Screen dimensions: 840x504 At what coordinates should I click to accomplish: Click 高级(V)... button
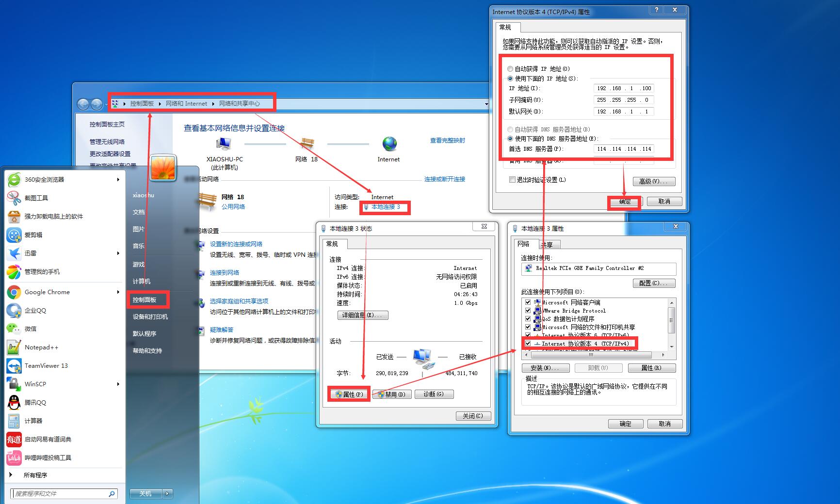(x=653, y=181)
